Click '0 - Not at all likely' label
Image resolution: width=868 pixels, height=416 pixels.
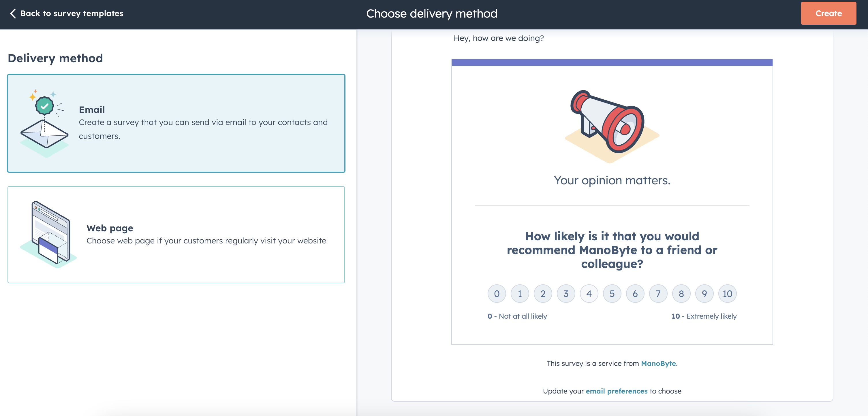click(517, 316)
